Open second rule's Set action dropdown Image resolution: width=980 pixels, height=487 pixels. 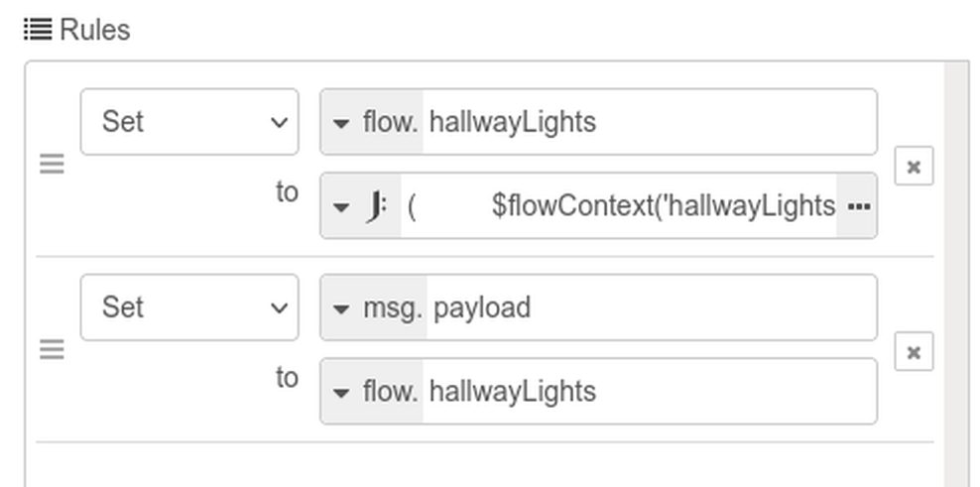189,307
